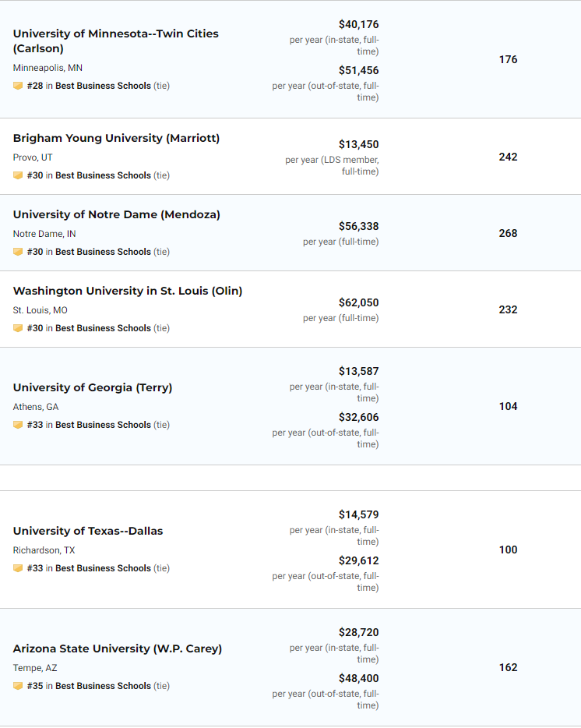Click the $14,579 in-state tuition for Texas--Dallas
The height and width of the screenshot is (728, 581).
click(x=358, y=514)
